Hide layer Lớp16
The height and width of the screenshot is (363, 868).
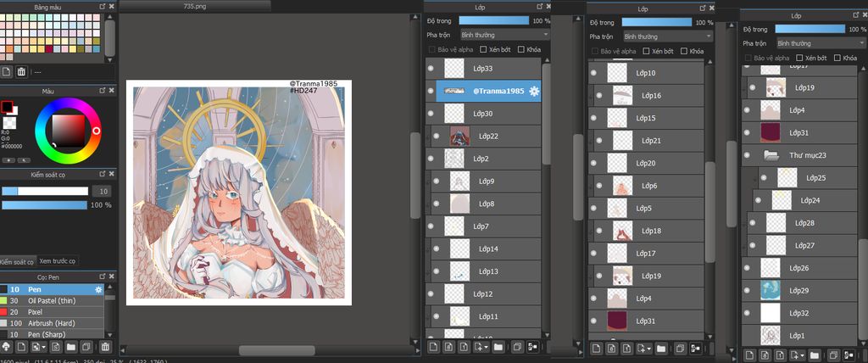(598, 95)
